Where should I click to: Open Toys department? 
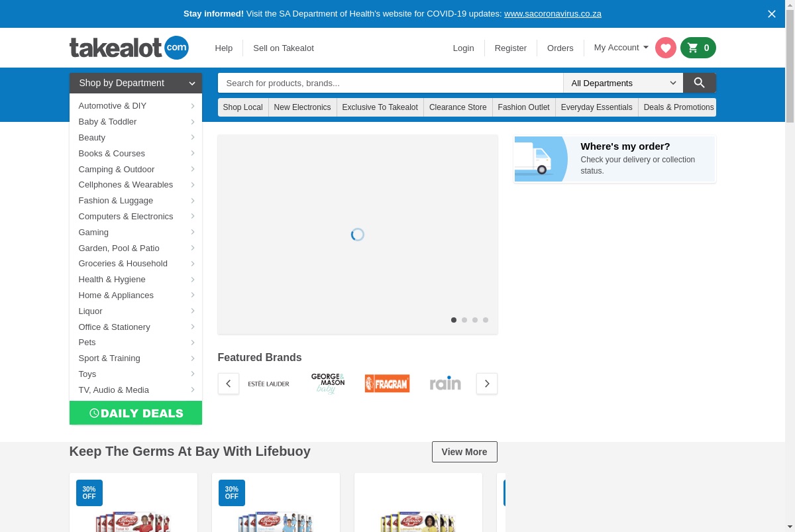click(136, 374)
